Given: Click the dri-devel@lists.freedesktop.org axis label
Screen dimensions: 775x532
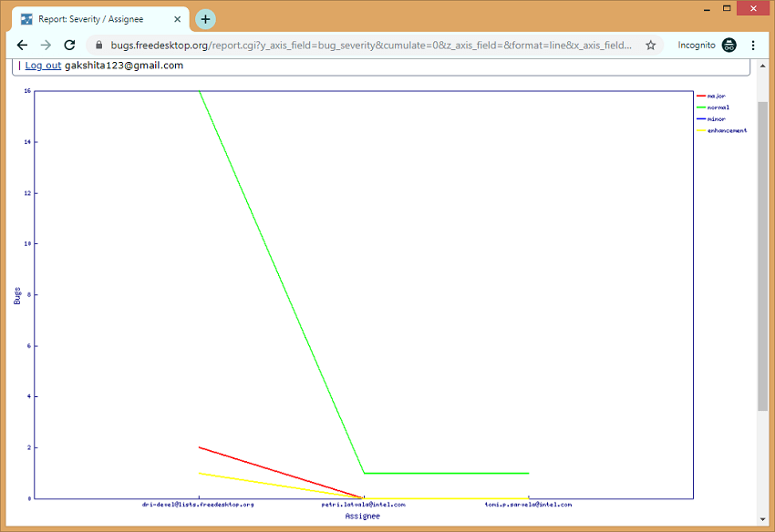Looking at the screenshot, I should click(198, 504).
